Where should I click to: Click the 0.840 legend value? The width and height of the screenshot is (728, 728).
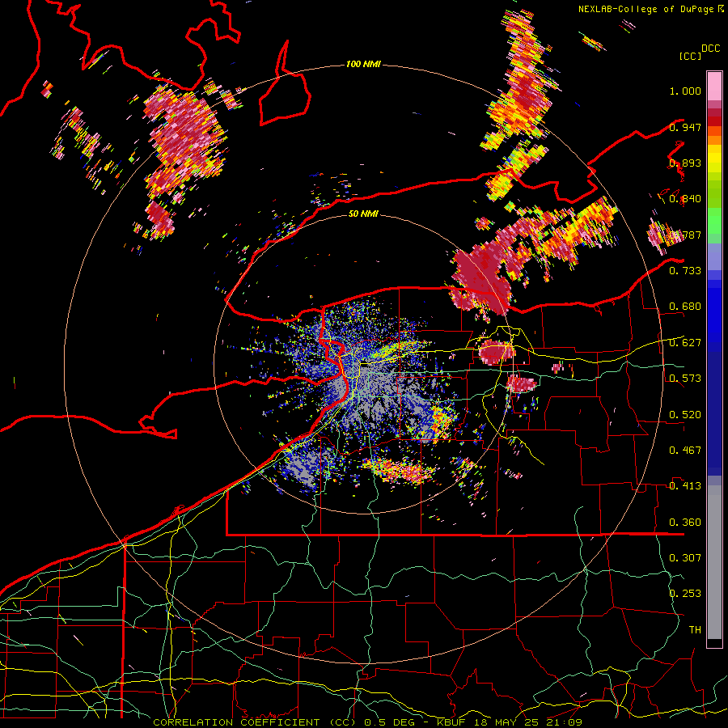click(x=685, y=199)
